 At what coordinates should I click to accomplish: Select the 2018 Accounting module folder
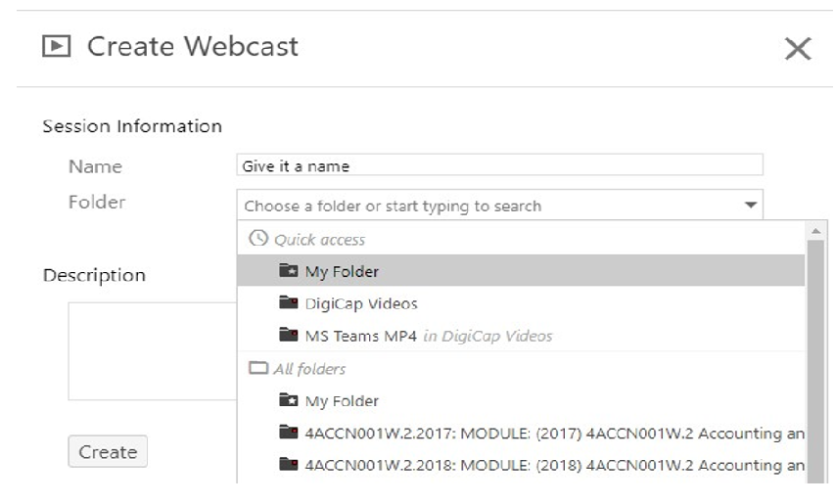coord(521,465)
